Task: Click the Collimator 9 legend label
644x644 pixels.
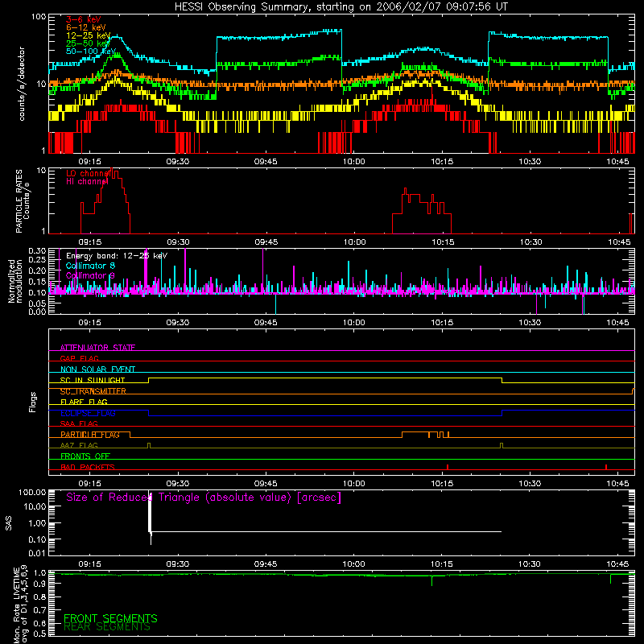Action: click(90, 275)
